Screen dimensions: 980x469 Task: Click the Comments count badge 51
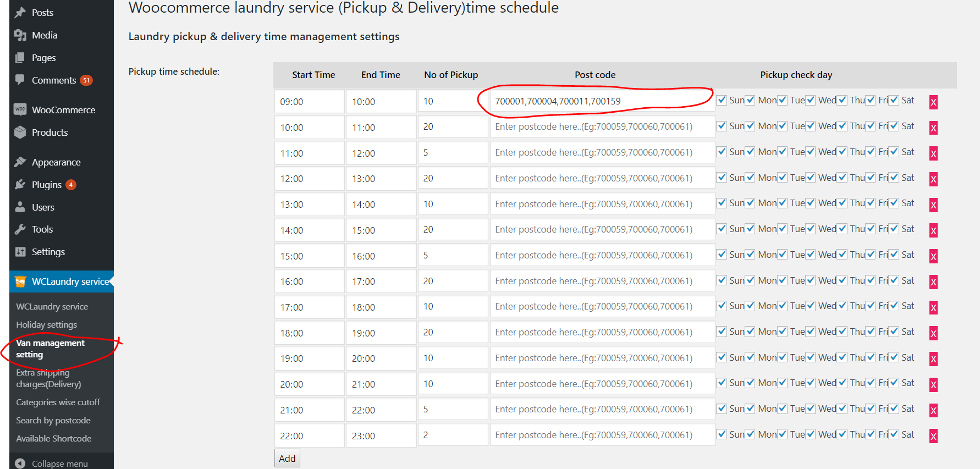point(86,80)
